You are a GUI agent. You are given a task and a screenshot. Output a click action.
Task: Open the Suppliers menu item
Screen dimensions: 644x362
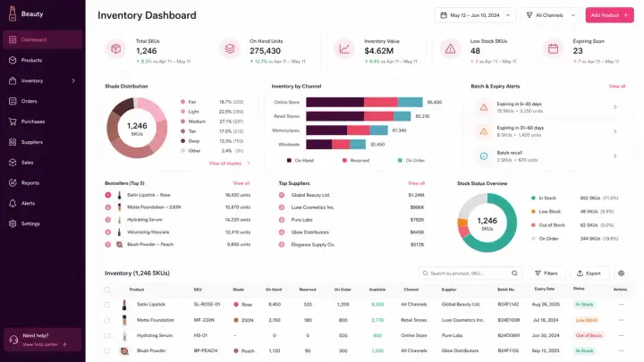[x=43, y=142]
